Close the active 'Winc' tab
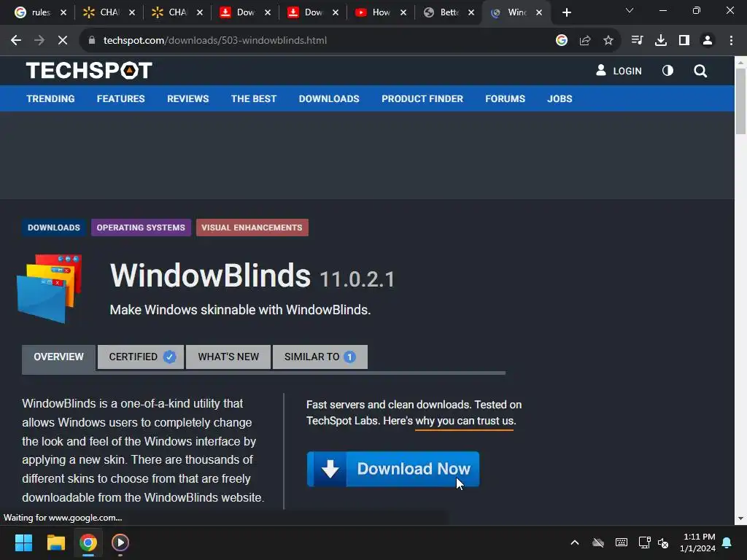The image size is (747, 560). tap(539, 13)
